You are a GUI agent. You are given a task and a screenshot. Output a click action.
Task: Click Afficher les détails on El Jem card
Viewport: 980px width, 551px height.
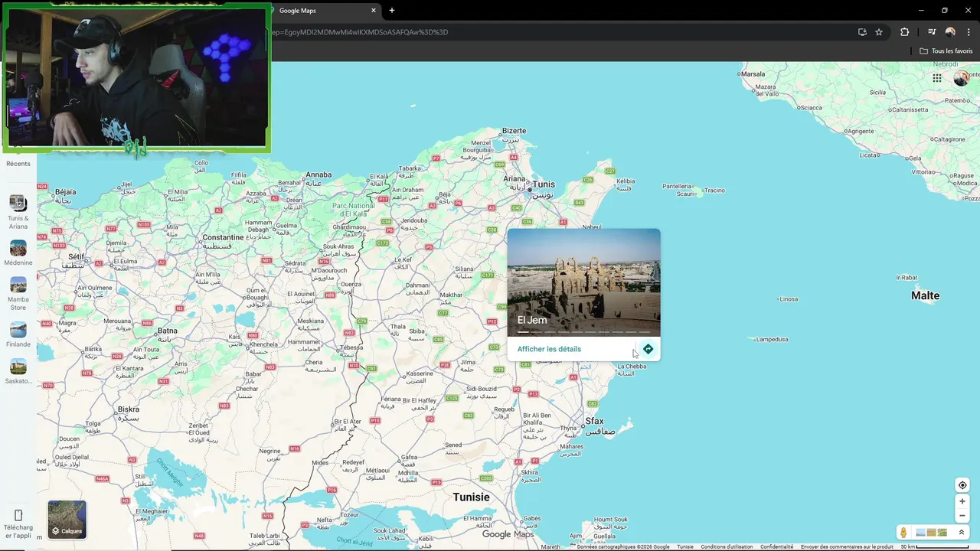pyautogui.click(x=549, y=349)
